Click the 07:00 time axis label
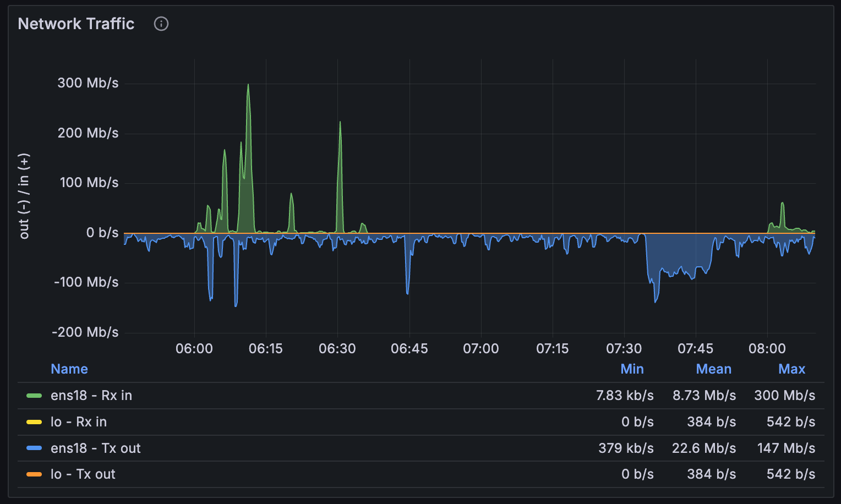This screenshot has width=841, height=504. [x=480, y=349]
